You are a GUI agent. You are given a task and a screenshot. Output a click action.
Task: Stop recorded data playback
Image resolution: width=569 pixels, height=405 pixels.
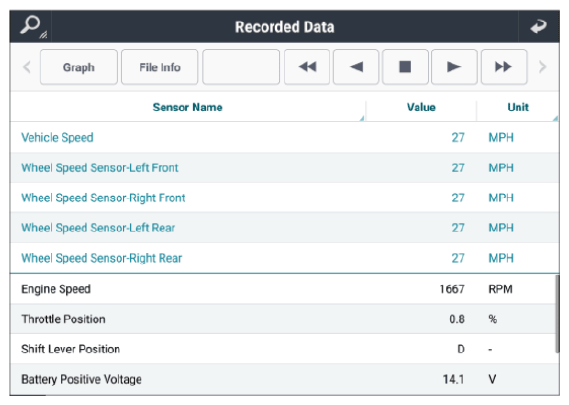coord(405,67)
